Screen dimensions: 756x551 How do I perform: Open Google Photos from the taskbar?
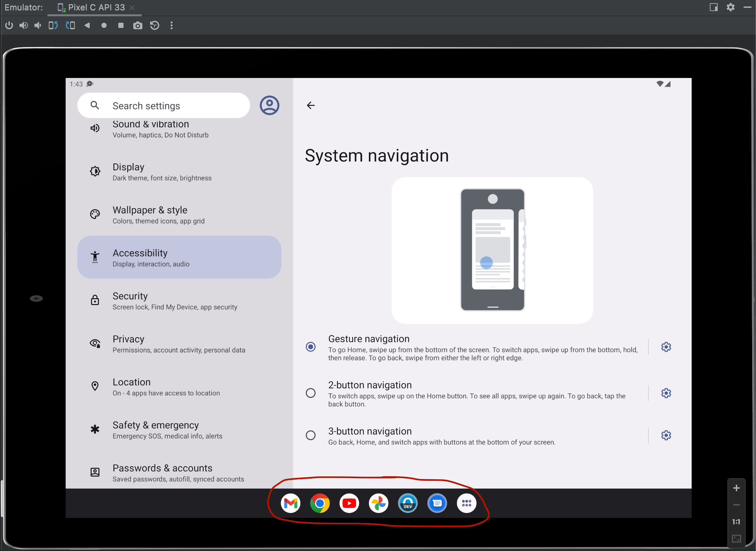click(x=378, y=503)
